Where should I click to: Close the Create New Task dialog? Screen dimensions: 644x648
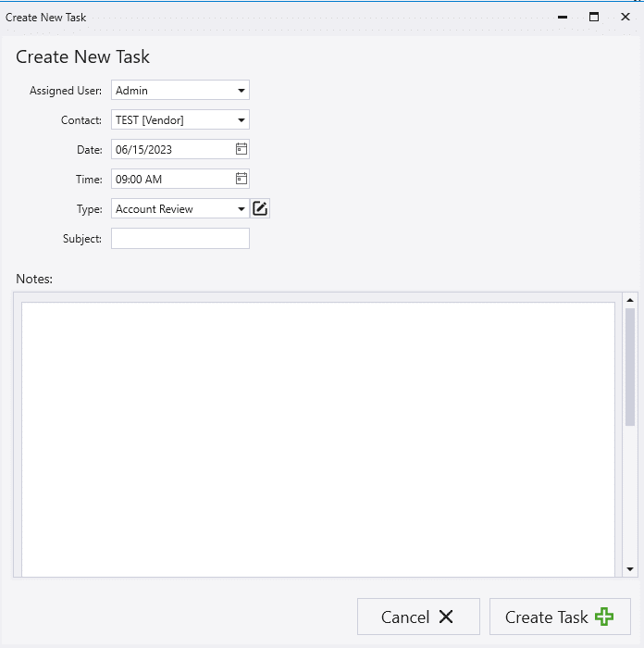(625, 17)
